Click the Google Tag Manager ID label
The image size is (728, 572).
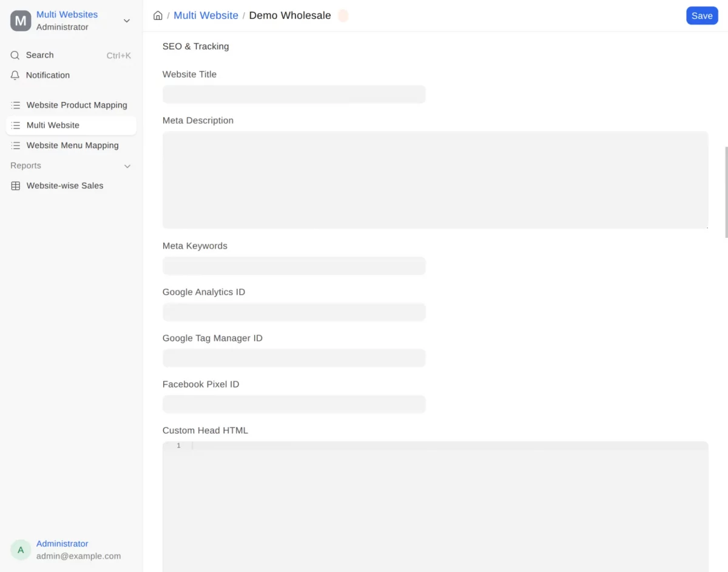[x=212, y=338]
